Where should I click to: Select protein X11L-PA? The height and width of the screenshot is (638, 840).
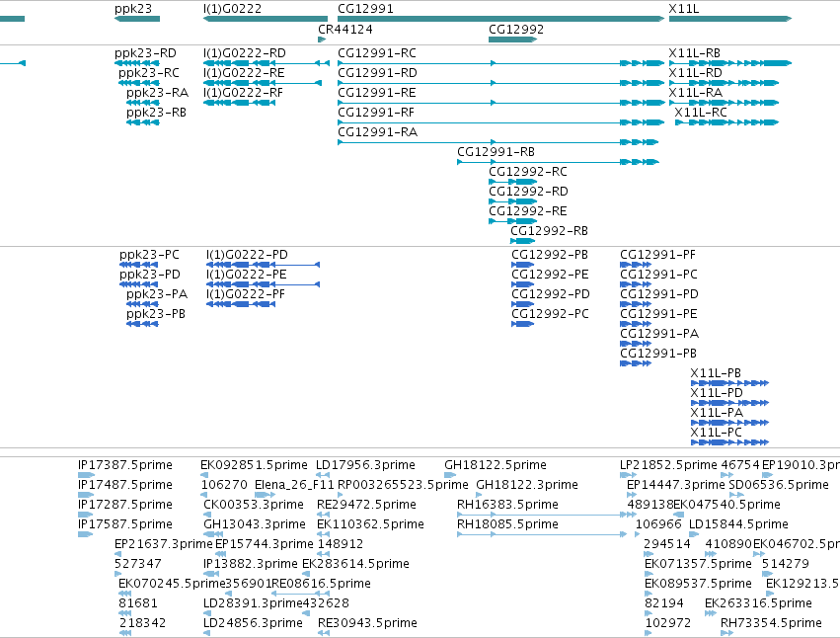[x=729, y=423]
